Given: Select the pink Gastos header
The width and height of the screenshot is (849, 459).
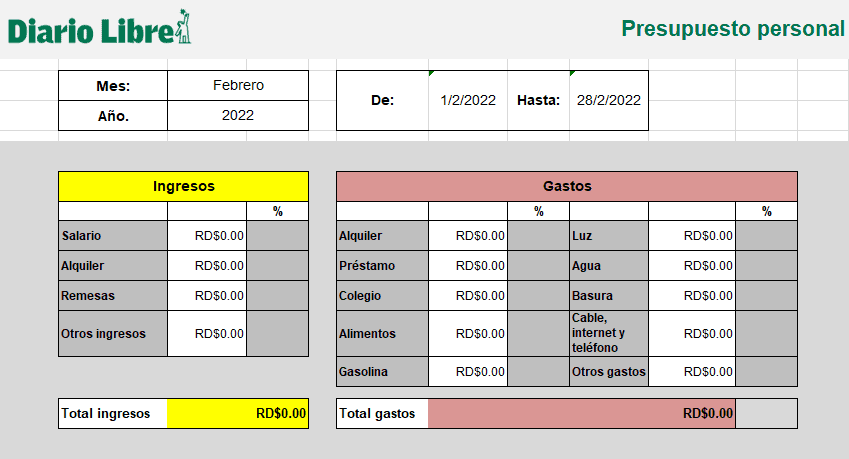Looking at the screenshot, I should pos(567,186).
